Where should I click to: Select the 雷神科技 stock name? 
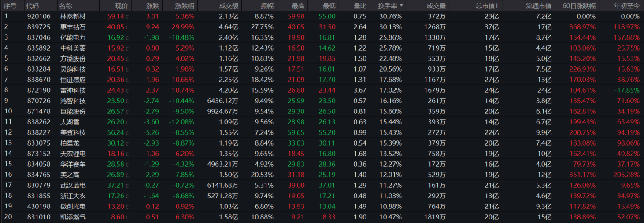tap(73, 90)
